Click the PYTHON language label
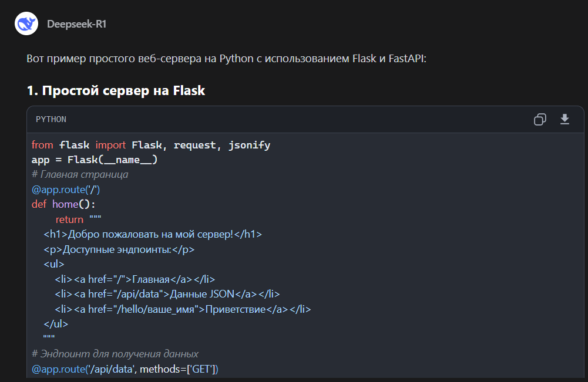This screenshot has width=588, height=382. click(x=51, y=120)
